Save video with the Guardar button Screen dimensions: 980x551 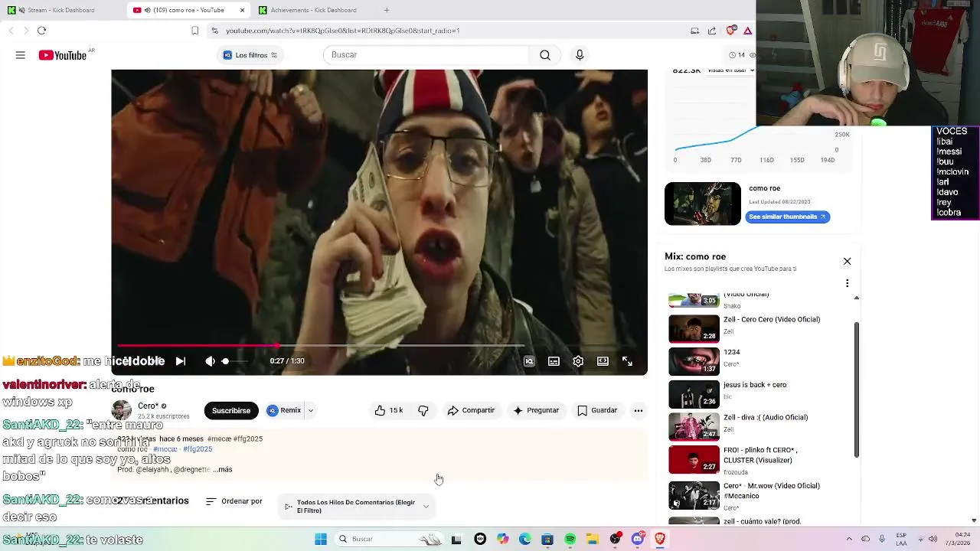click(x=597, y=410)
